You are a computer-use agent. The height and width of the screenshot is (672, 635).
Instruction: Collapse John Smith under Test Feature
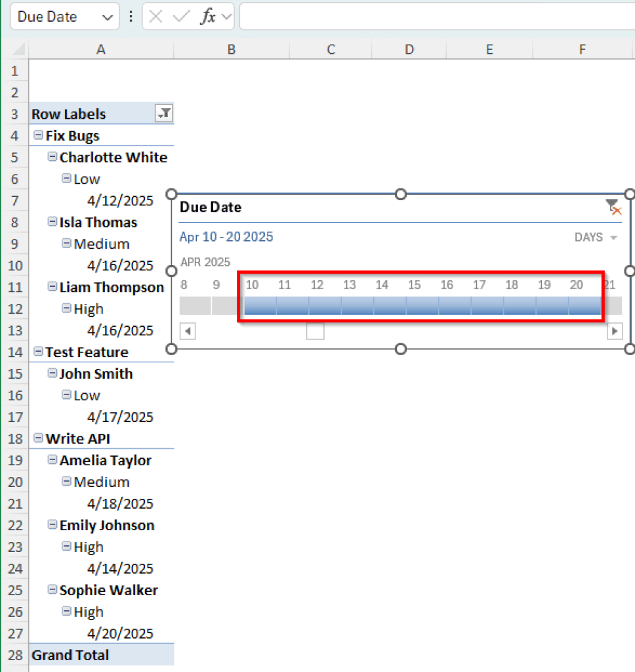coord(52,373)
